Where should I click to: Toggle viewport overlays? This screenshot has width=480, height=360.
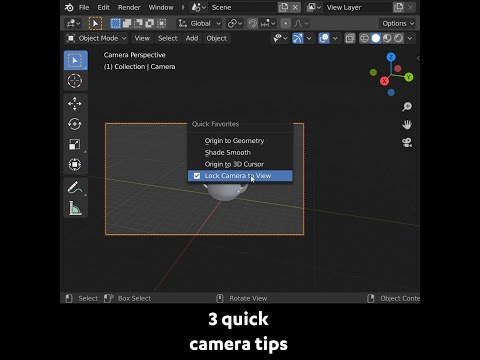point(324,38)
